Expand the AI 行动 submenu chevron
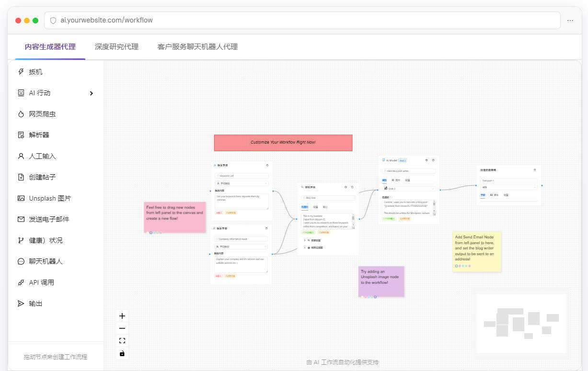Screen dimensions: 588x371 (91, 93)
